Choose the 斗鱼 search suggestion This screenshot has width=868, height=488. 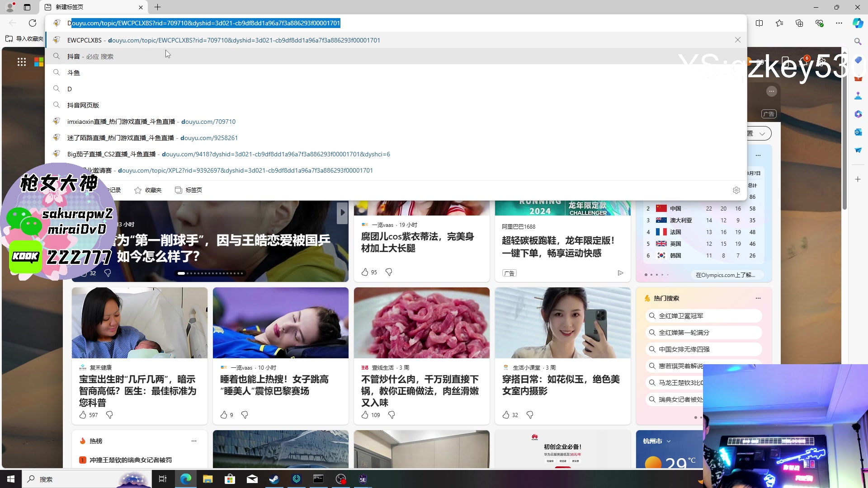(x=396, y=73)
